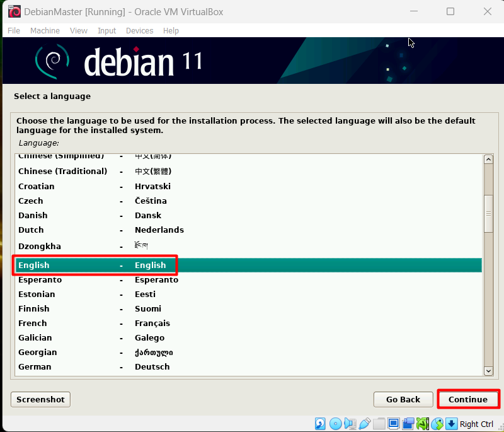This screenshot has height=432, width=504.
Task: Select the highlighted English language row
Action: pyautogui.click(x=248, y=265)
